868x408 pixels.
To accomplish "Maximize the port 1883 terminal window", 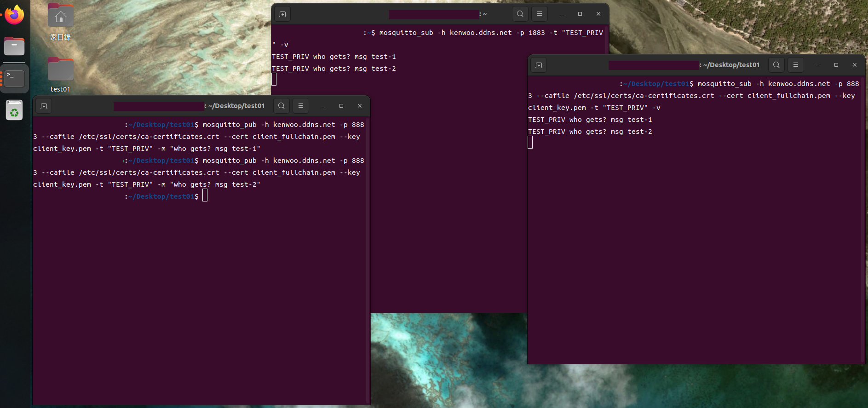I will tap(580, 14).
